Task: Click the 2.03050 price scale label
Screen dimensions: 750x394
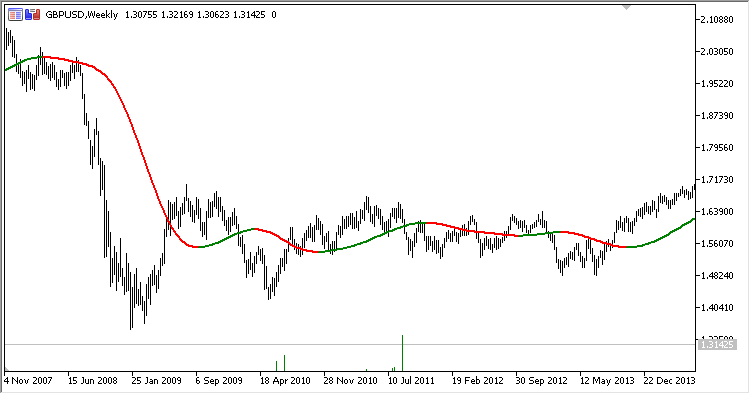Action: [717, 52]
